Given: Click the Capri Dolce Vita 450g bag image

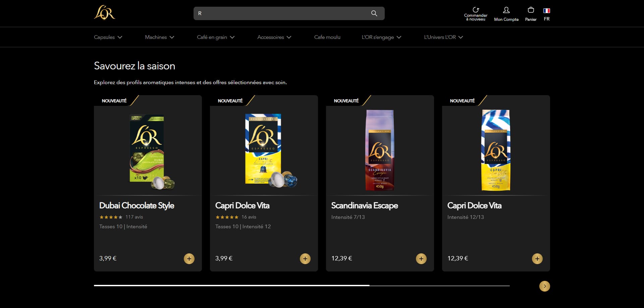Looking at the screenshot, I should pos(496,150).
